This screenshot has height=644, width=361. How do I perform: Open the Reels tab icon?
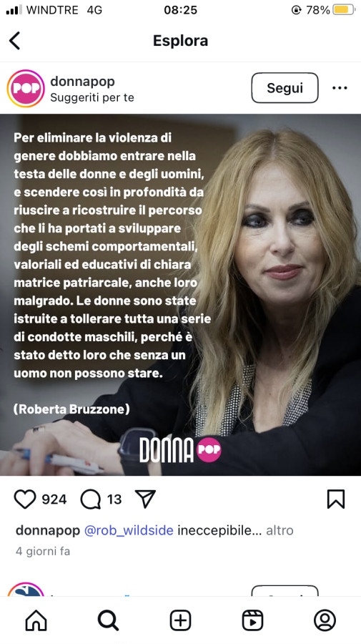pyautogui.click(x=253, y=620)
